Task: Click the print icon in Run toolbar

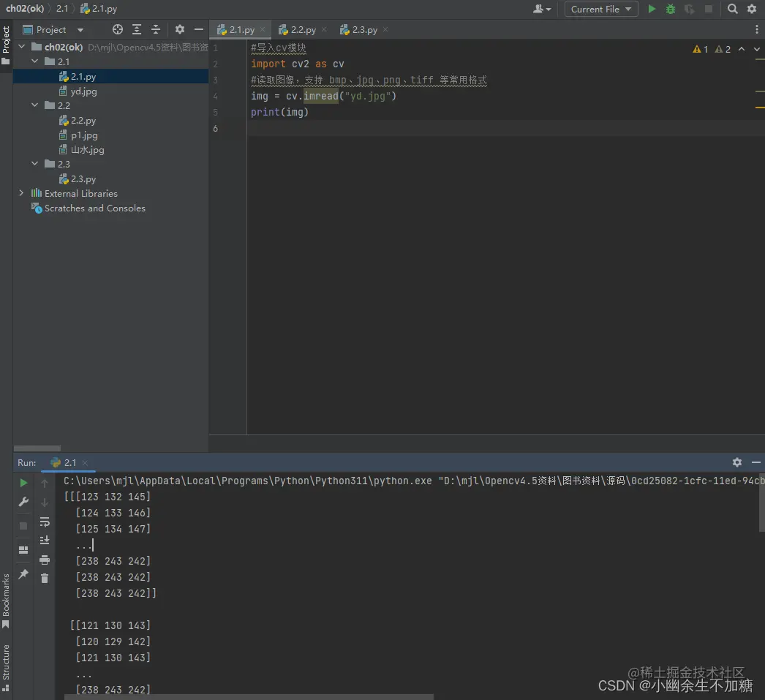Action: click(45, 560)
